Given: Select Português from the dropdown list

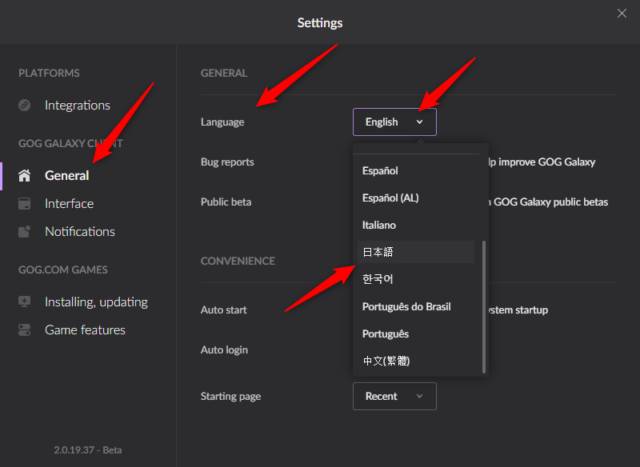Looking at the screenshot, I should 386,333.
